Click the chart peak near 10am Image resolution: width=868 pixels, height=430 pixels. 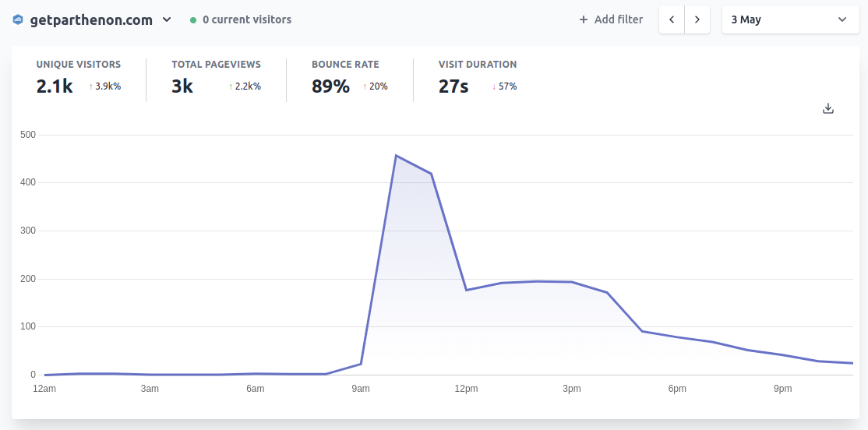pos(396,156)
